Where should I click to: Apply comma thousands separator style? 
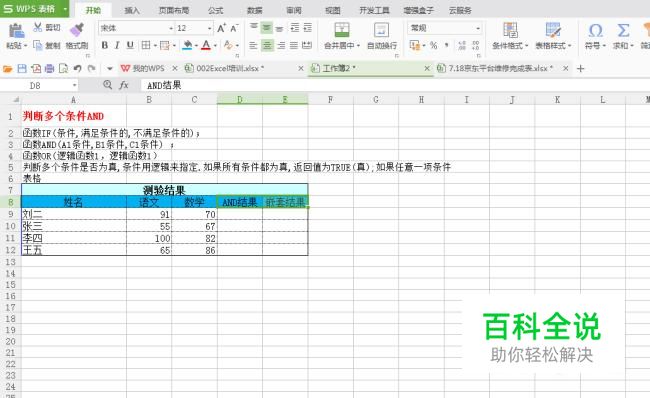[x=446, y=45]
